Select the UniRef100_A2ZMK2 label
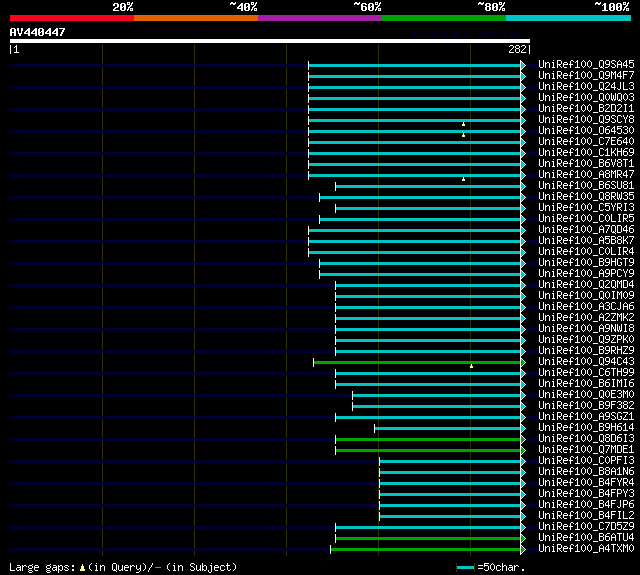The image size is (640, 575). pos(586,318)
